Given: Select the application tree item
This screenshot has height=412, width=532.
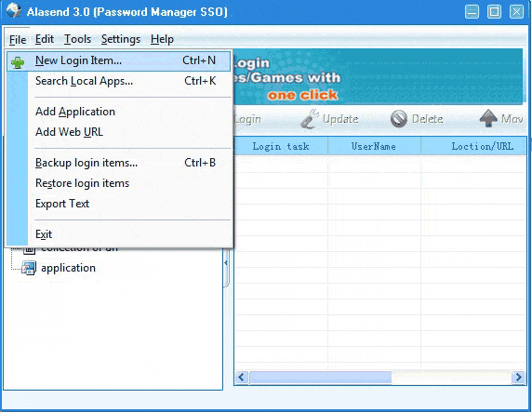Looking at the screenshot, I should click(68, 268).
